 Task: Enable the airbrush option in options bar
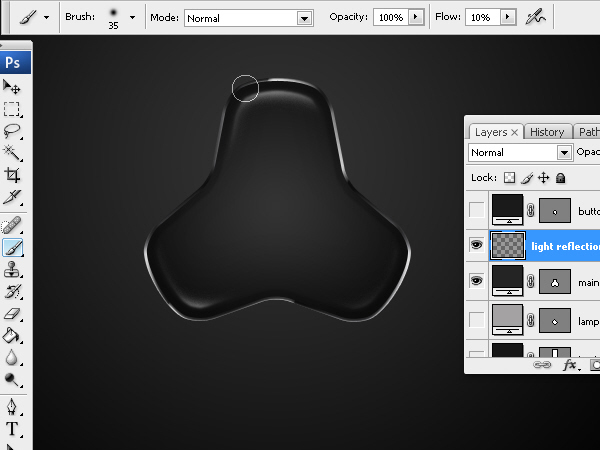point(537,17)
